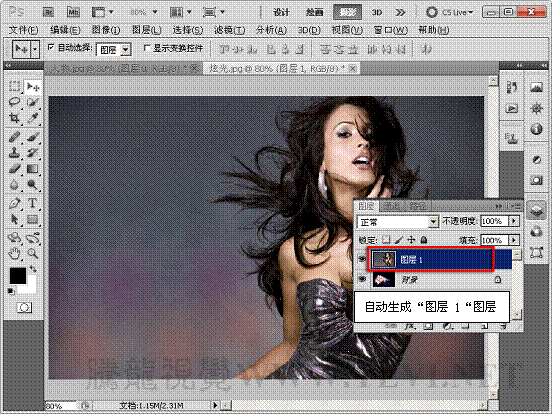This screenshot has height=414, width=552.
Task: Select the Brush tool
Action: pos(33,137)
